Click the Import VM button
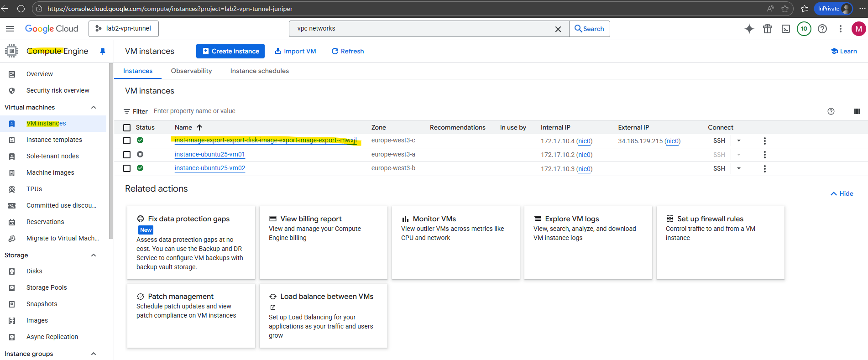The height and width of the screenshot is (360, 868). pos(295,51)
